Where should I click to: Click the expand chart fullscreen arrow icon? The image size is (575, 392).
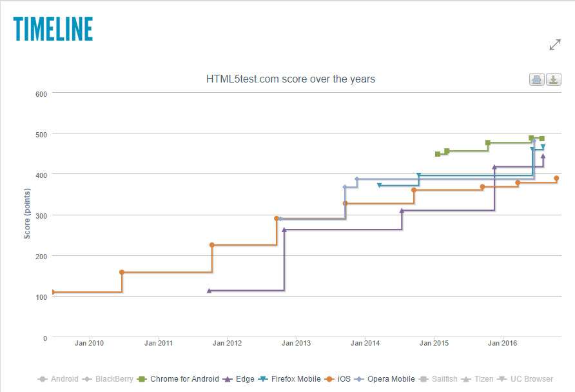(554, 44)
